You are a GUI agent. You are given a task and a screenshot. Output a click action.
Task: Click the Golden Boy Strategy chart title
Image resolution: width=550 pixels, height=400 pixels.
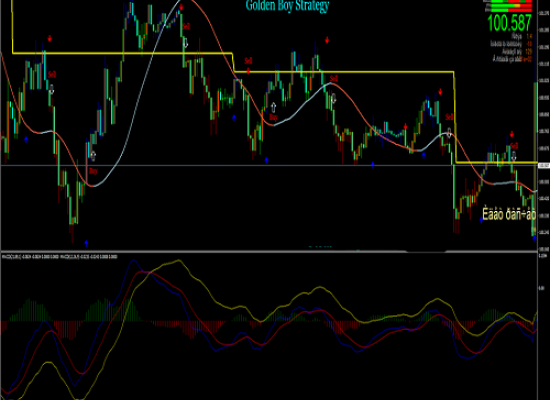tap(287, 6)
